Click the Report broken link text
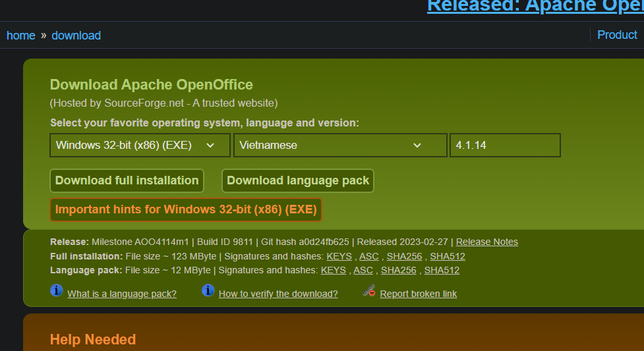This screenshot has width=644, height=351. click(x=418, y=294)
